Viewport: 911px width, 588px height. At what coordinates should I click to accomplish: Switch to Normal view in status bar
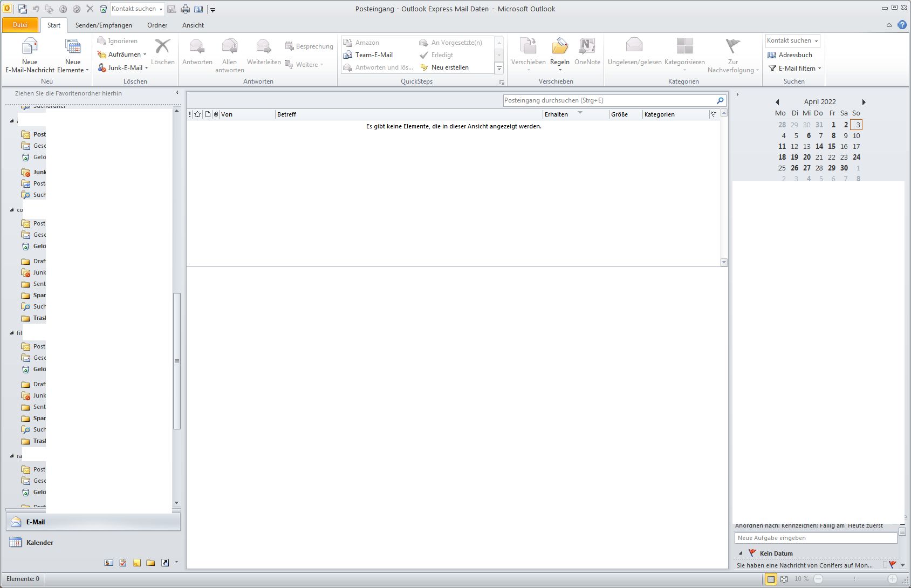771,579
